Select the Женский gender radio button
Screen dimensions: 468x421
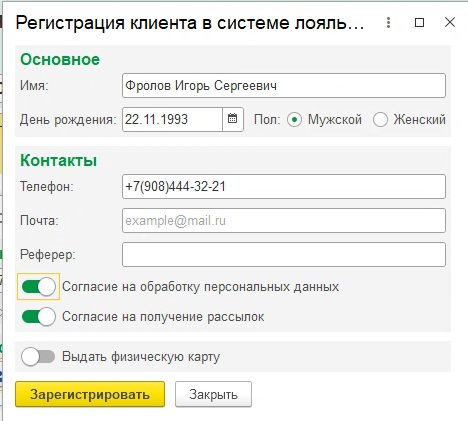[x=380, y=119]
